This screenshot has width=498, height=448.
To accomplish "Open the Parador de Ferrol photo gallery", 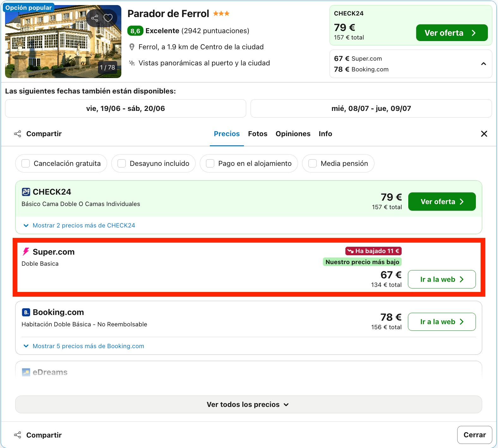I will pos(63,41).
